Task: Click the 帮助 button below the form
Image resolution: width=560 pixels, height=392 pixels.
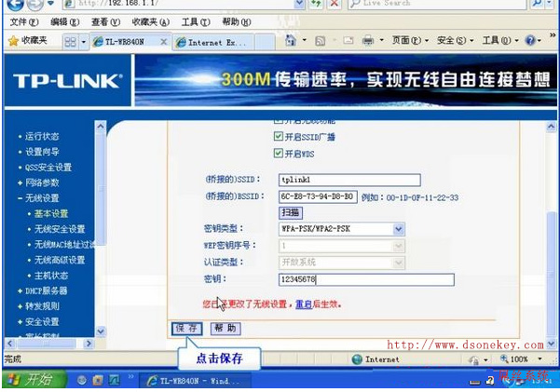Action: point(225,328)
